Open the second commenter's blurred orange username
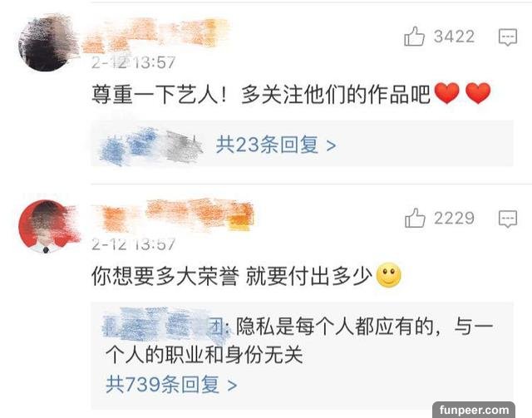 point(173,216)
